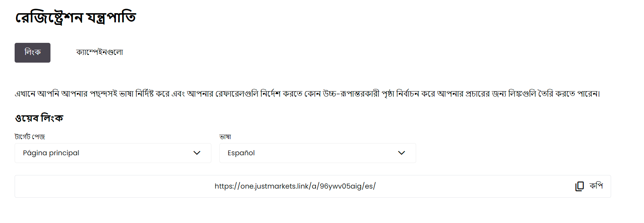This screenshot has width=644, height=223.
Task: Open the Página principal target page dropdown
Action: pyautogui.click(x=113, y=153)
